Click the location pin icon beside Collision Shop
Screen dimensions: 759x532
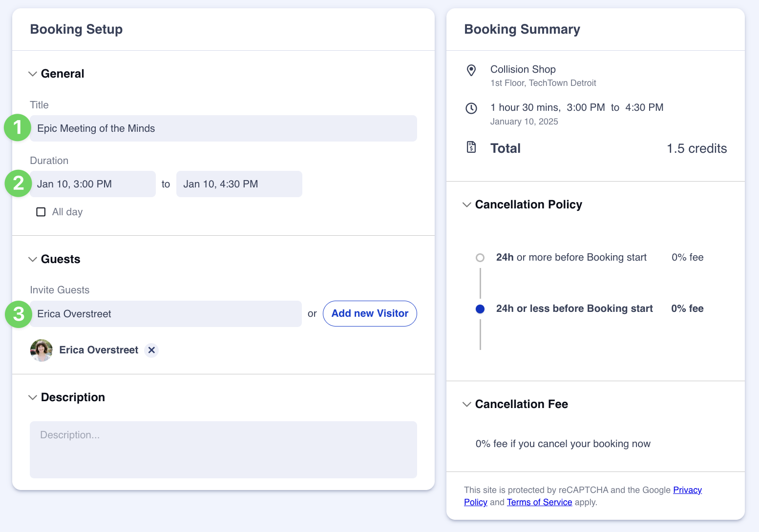click(x=471, y=70)
